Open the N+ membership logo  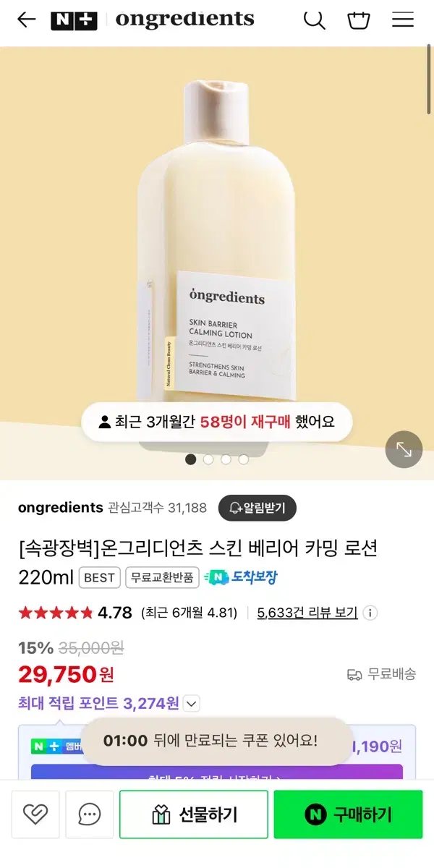point(74,20)
